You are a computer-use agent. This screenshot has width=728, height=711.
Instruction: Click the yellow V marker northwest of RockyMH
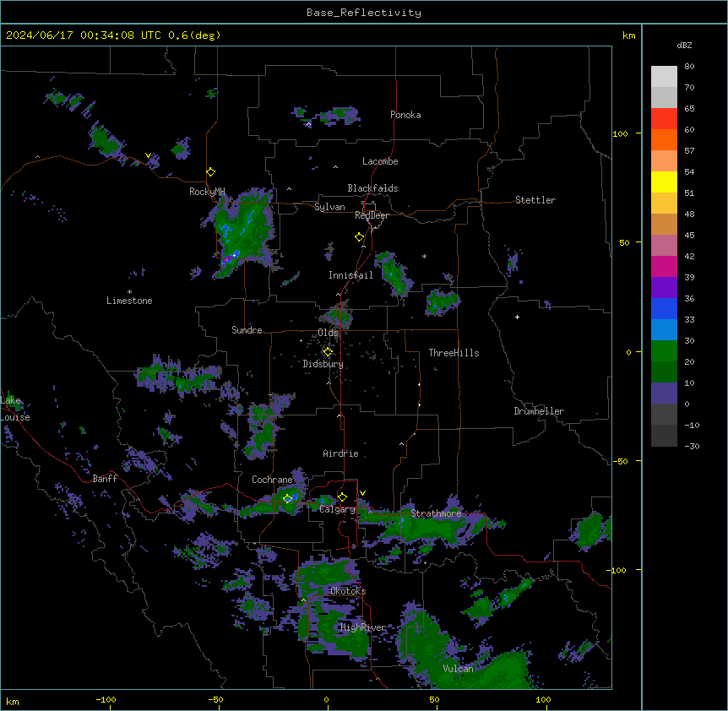click(148, 155)
